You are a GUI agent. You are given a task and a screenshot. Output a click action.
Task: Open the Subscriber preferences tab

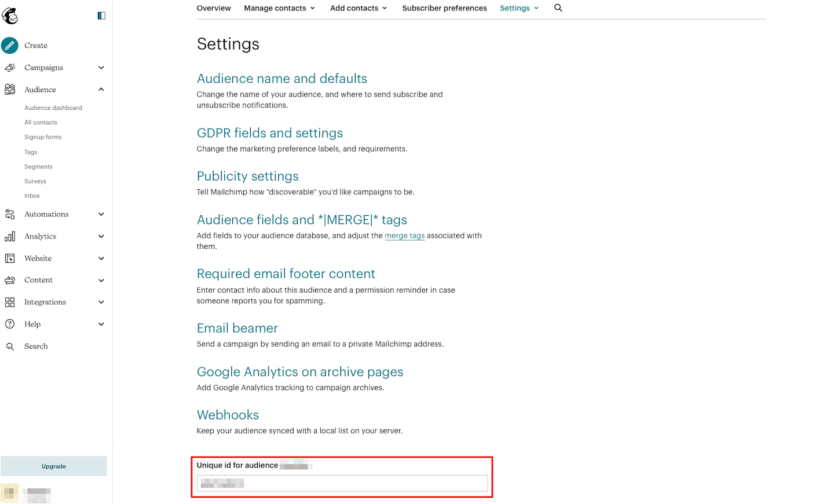444,8
